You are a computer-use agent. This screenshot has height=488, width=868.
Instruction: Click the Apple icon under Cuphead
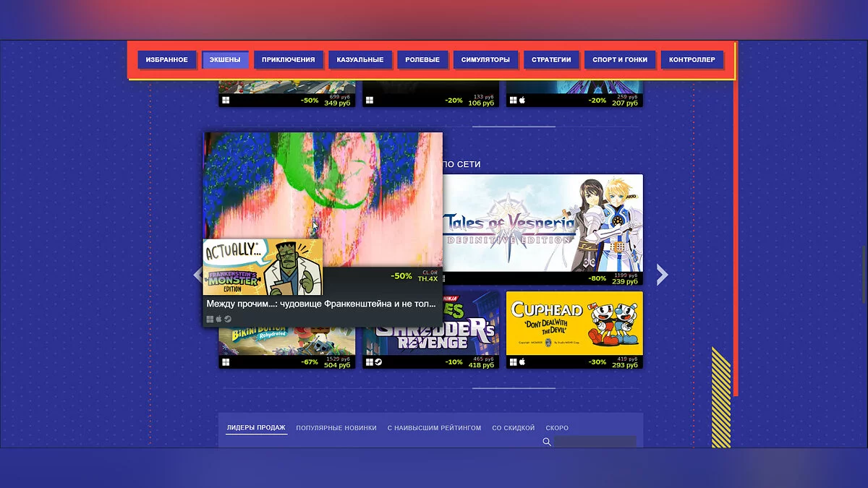(522, 362)
